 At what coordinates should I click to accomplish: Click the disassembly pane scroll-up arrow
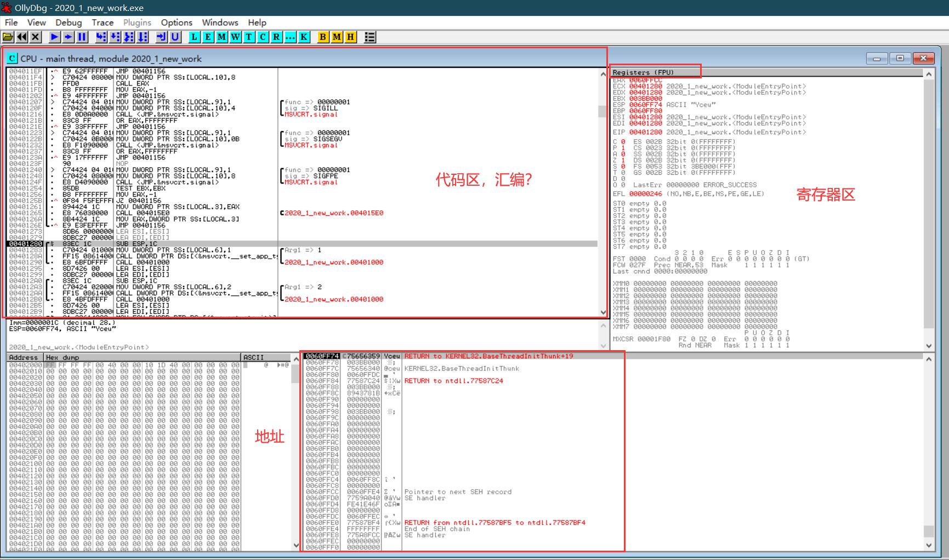[603, 73]
